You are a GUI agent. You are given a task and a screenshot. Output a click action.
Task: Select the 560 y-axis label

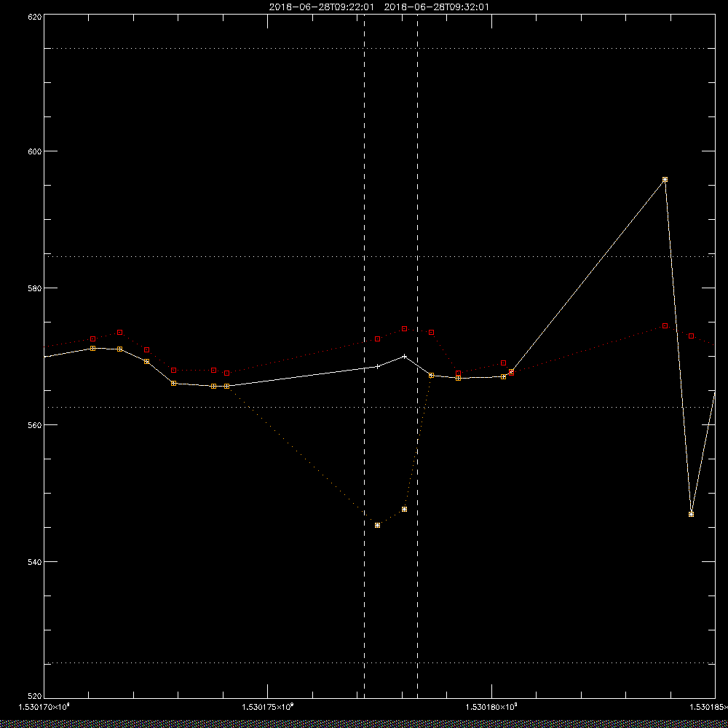(x=35, y=425)
